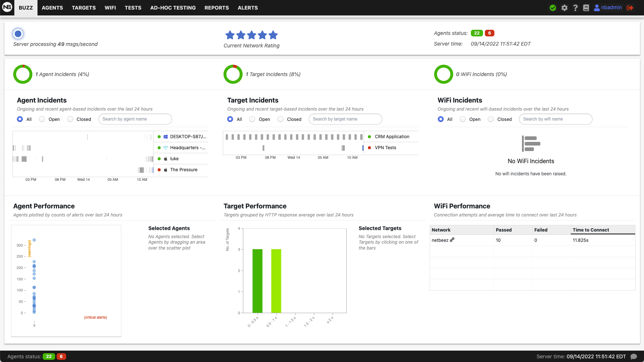Image resolution: width=644 pixels, height=362 pixels.
Task: Log out using the red exit icon
Action: 630,7
